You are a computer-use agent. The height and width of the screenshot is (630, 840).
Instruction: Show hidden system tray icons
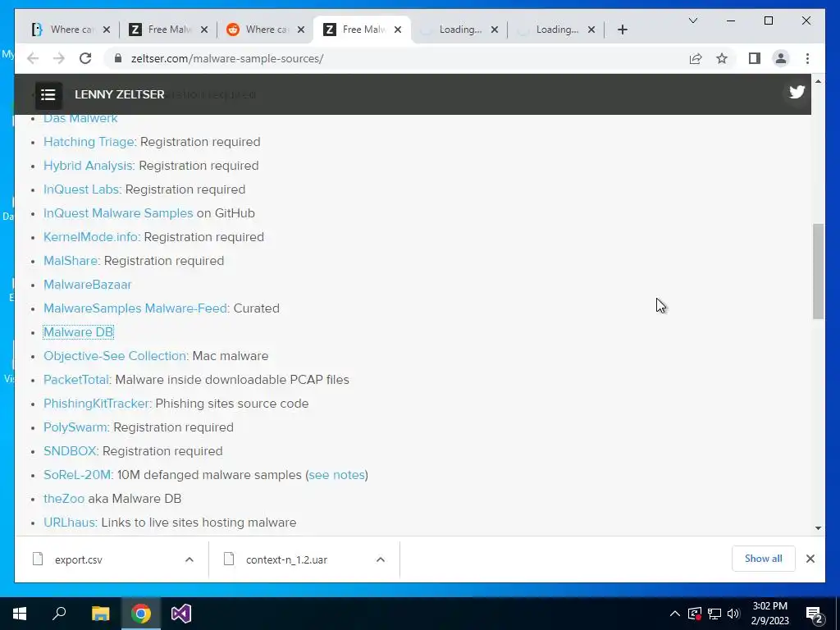[675, 614]
